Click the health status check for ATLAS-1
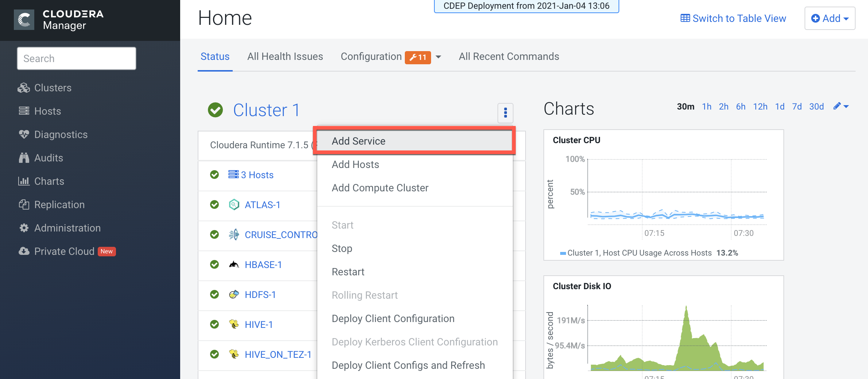The width and height of the screenshot is (868, 379). point(214,204)
